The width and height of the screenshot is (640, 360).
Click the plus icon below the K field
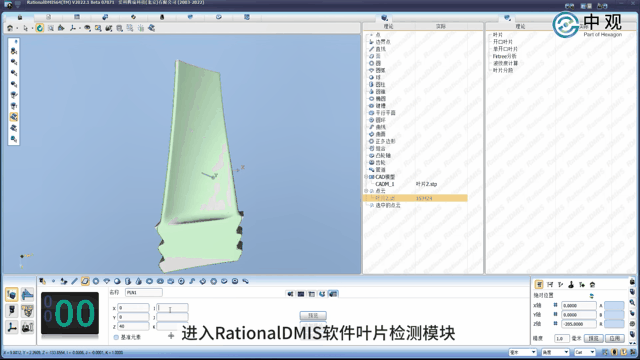171,336
